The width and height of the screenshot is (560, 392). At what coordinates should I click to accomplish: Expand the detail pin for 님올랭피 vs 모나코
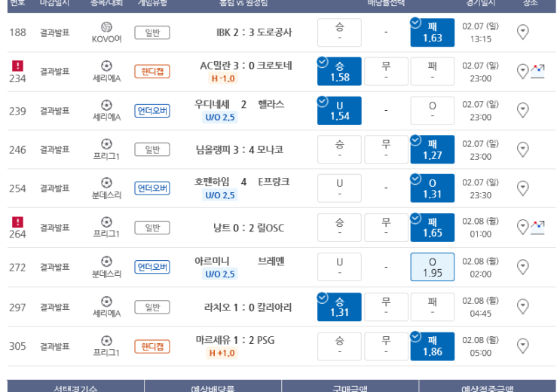[x=522, y=149]
